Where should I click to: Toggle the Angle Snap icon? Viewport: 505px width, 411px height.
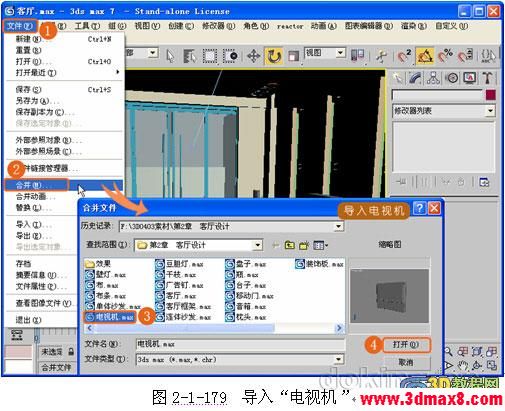[x=425, y=56]
